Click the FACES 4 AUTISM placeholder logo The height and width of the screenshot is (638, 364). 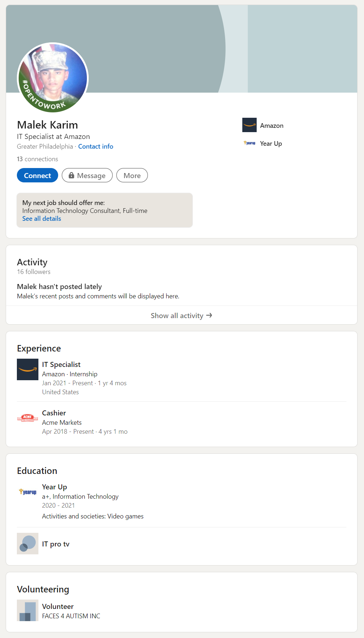[28, 610]
